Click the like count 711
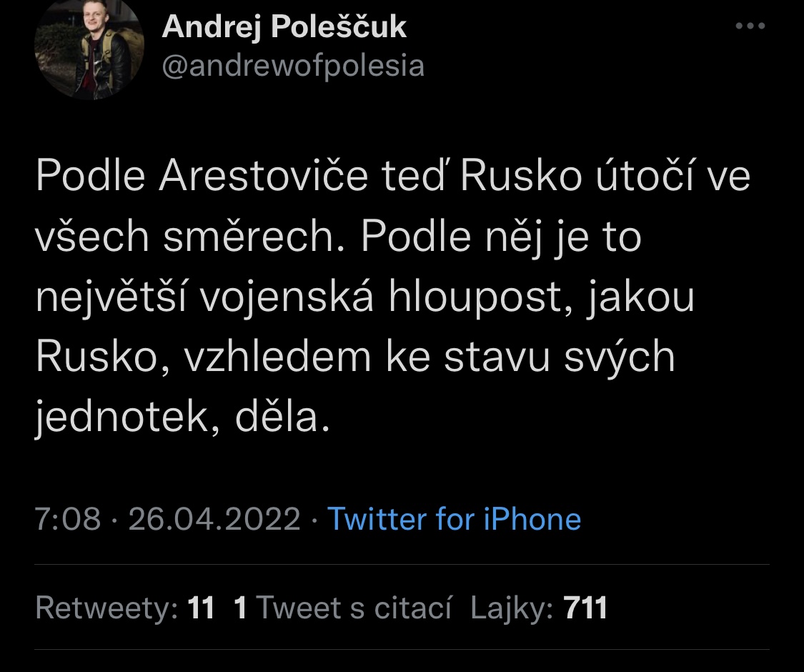804x672 pixels. pos(586,608)
